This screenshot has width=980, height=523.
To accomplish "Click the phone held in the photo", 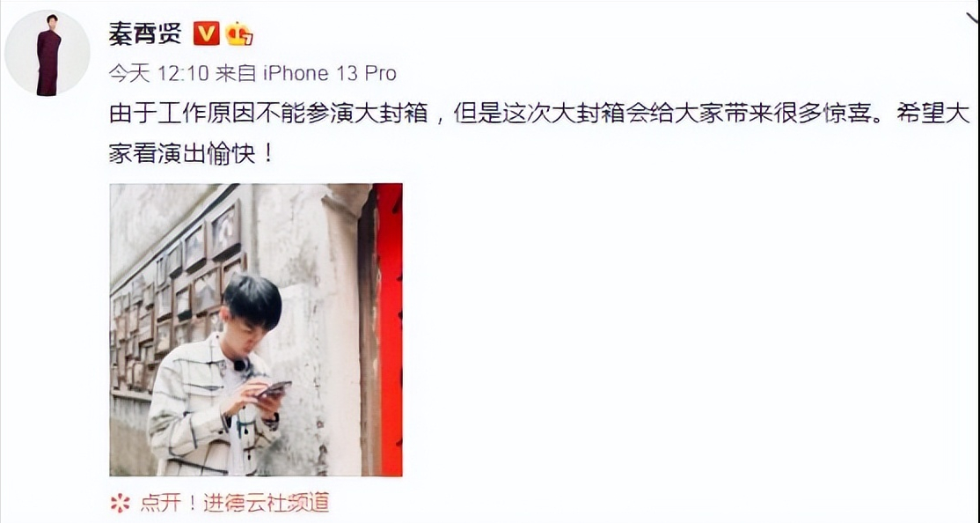I will pyautogui.click(x=274, y=389).
